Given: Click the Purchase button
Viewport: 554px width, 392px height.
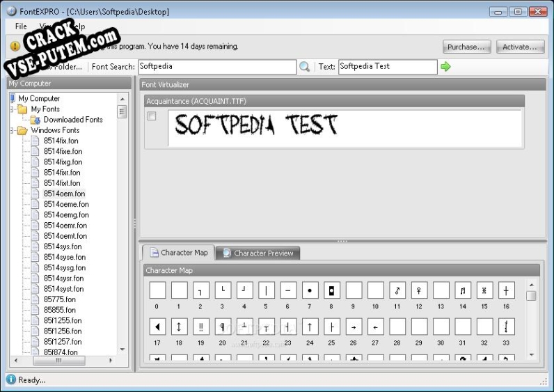Looking at the screenshot, I should 467,47.
